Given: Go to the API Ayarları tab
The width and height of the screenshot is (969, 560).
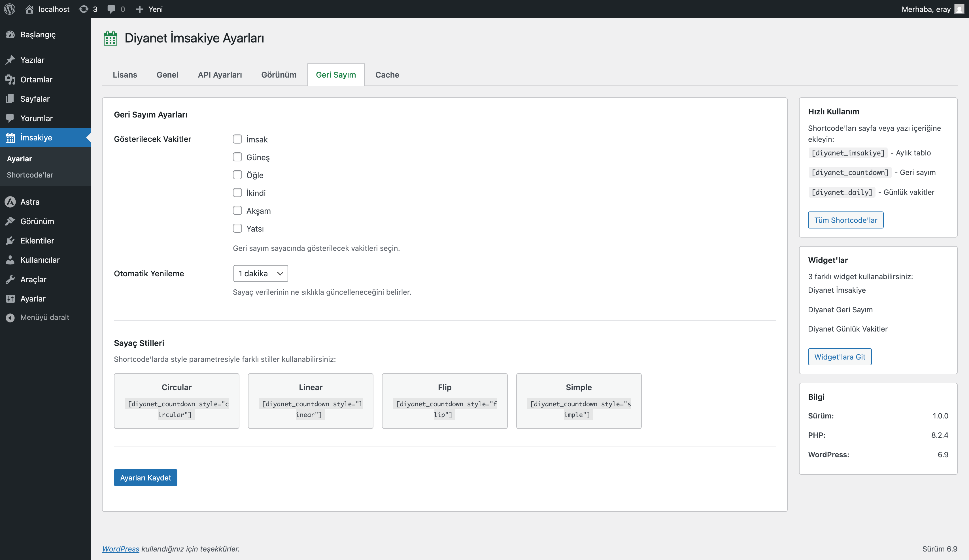Looking at the screenshot, I should tap(220, 74).
